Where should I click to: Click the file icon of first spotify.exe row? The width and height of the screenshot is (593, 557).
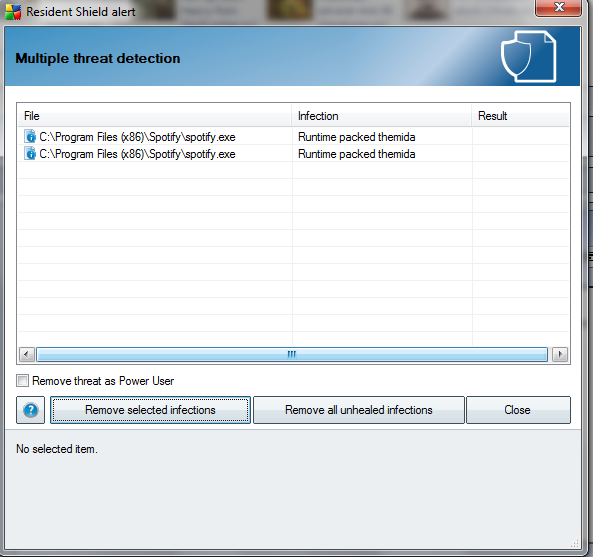coord(29,137)
